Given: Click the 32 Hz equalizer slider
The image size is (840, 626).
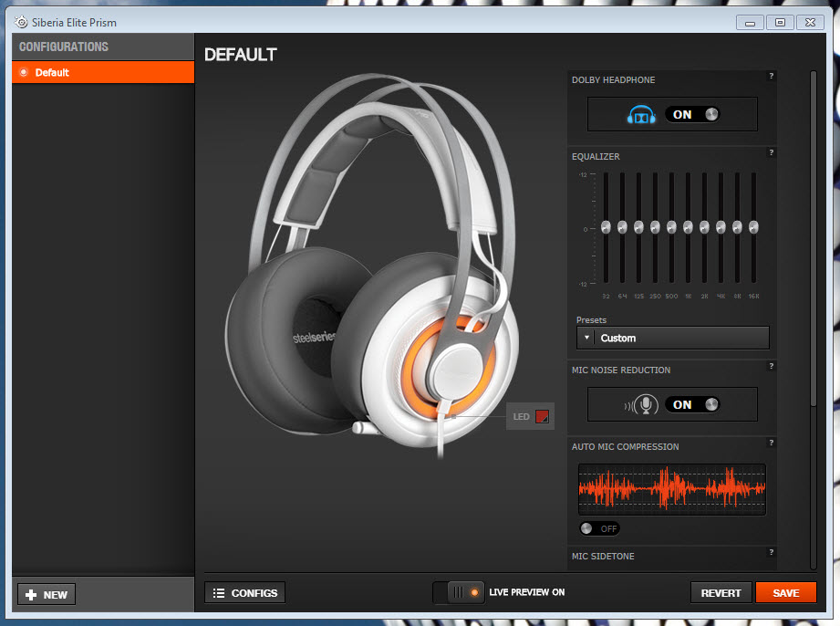Looking at the screenshot, I should click(x=606, y=228).
